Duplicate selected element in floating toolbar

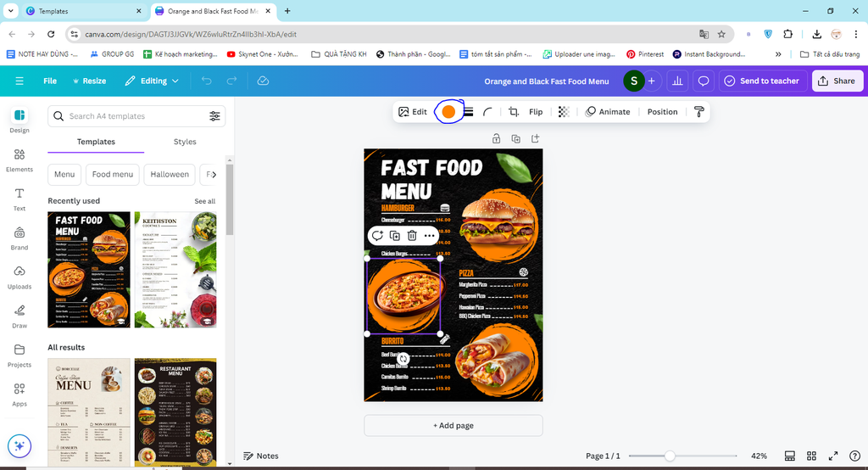pos(395,236)
